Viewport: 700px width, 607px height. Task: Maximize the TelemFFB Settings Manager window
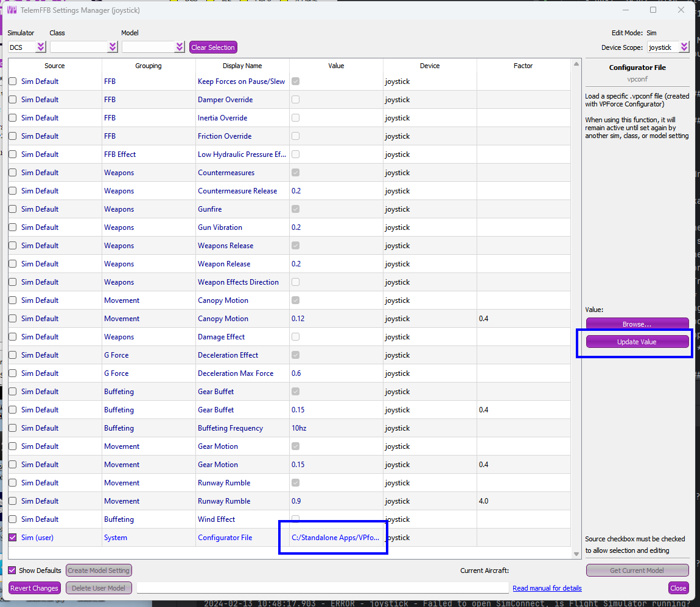pos(653,10)
